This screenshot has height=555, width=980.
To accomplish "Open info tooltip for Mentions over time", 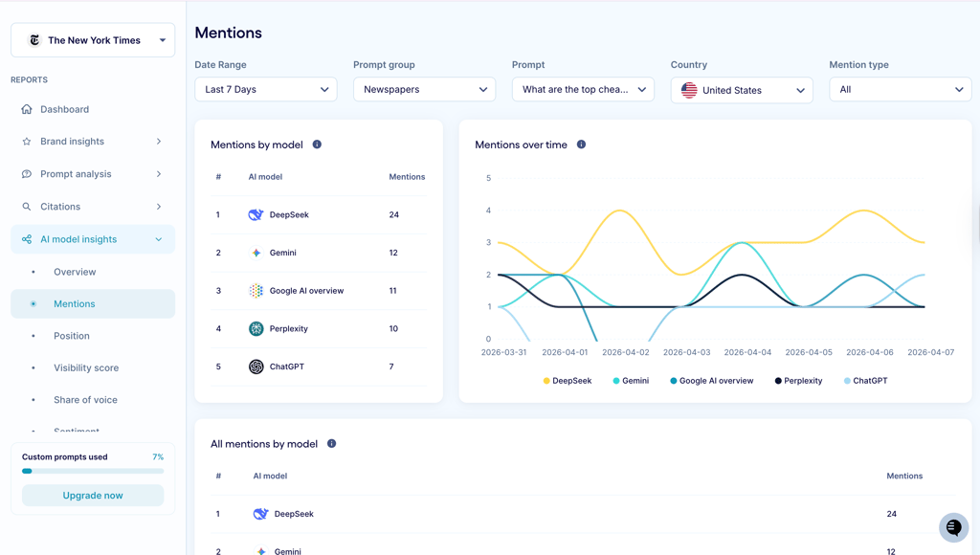I will click(581, 144).
